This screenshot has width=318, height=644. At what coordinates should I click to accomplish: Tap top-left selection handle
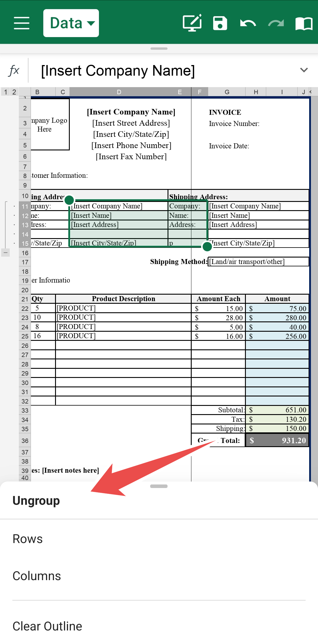tap(69, 200)
